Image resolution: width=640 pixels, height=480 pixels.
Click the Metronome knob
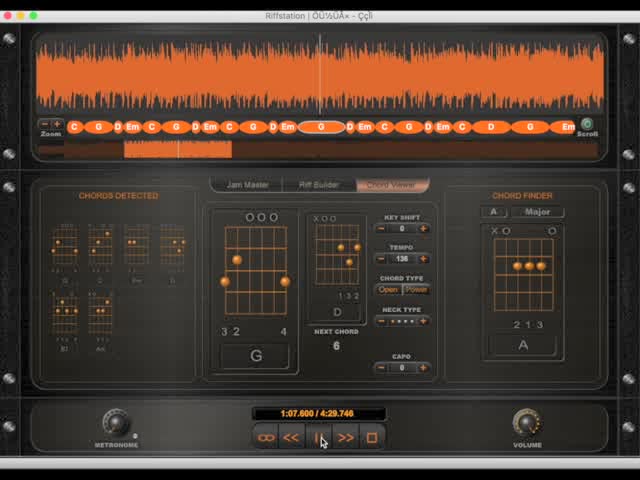click(x=116, y=423)
